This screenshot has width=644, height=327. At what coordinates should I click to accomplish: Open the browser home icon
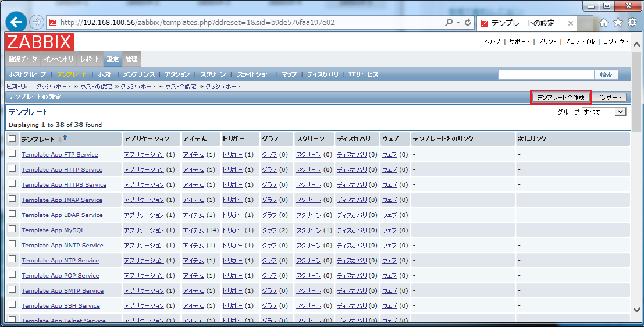click(x=604, y=23)
